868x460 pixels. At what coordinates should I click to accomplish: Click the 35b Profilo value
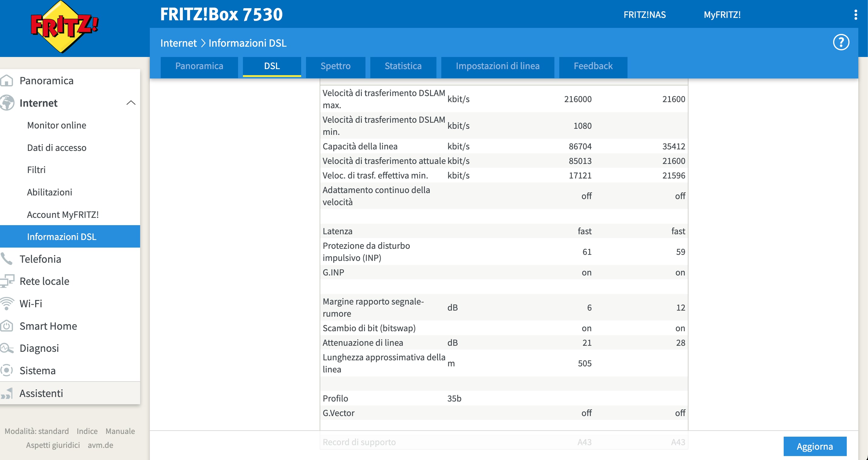point(454,398)
